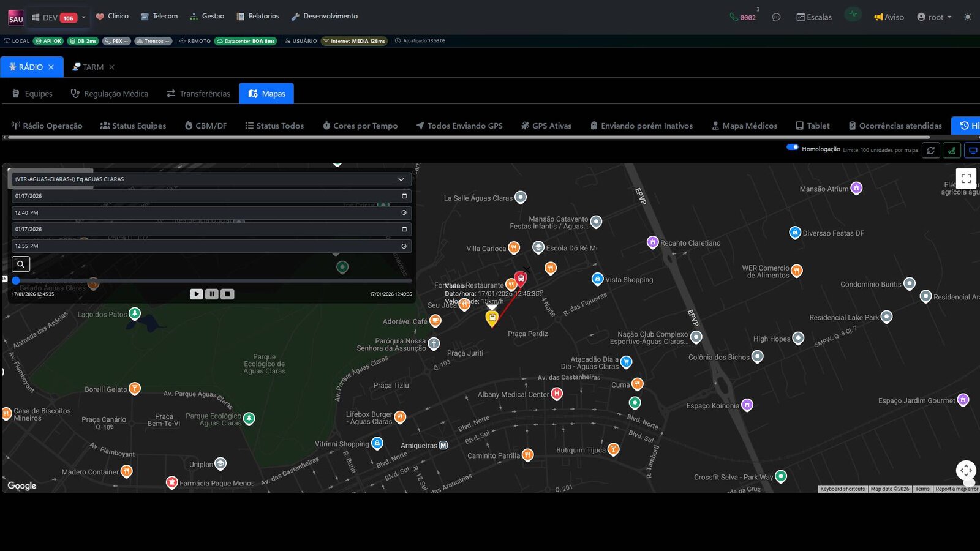Screen dimensions: 980x551
Task: Click the magnifier search button in history panel
Action: point(21,264)
